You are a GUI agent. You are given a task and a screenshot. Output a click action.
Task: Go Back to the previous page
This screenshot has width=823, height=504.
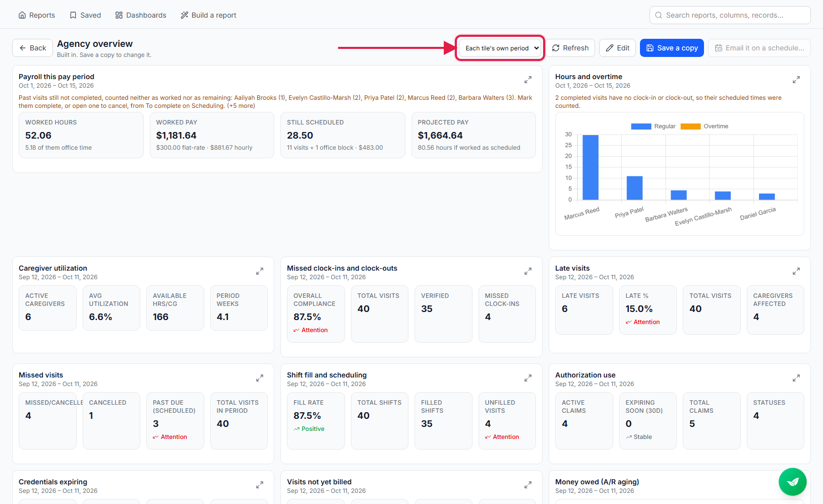click(x=32, y=48)
